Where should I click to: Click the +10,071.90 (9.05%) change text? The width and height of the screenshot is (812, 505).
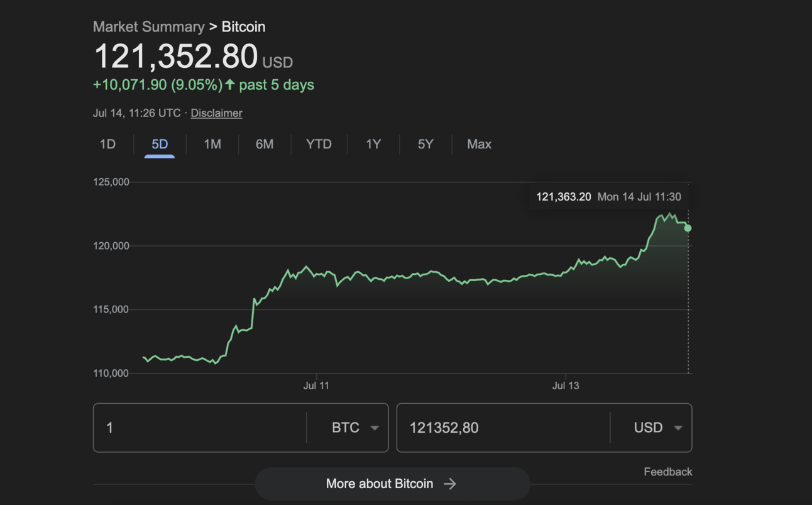[158, 85]
